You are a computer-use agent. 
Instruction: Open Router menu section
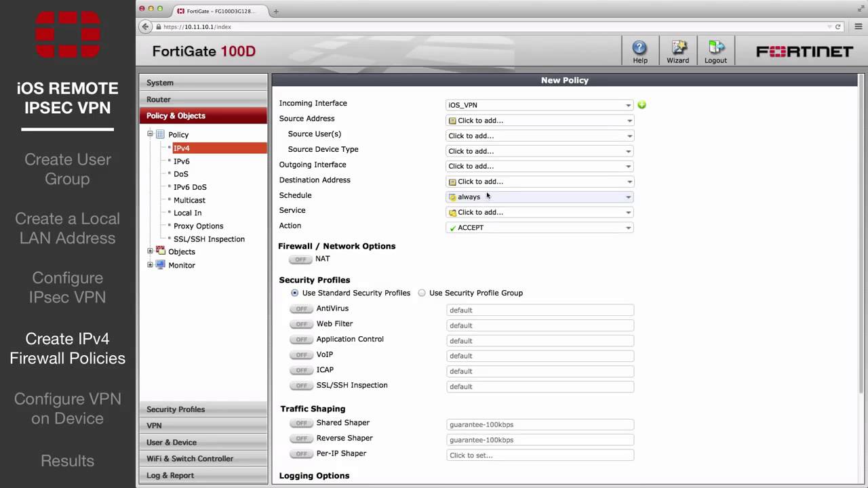click(x=203, y=99)
